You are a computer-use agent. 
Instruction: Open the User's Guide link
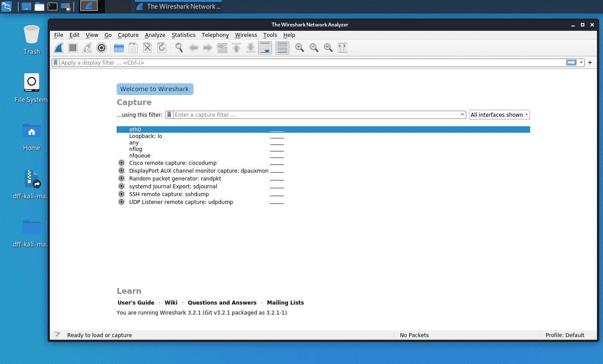(x=136, y=303)
